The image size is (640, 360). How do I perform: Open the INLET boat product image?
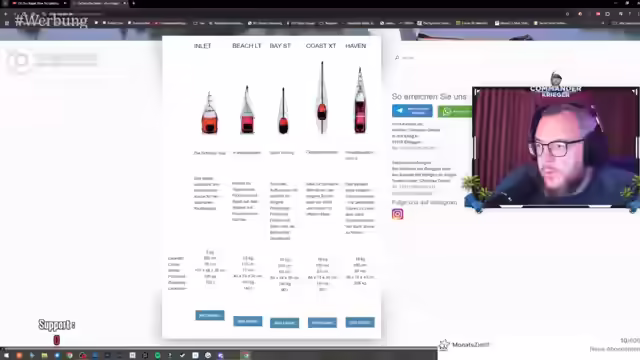209,113
